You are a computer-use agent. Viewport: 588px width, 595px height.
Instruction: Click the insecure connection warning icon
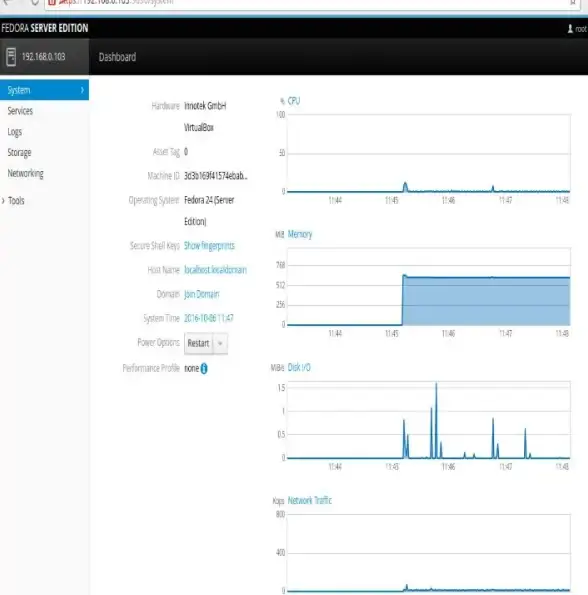(52, 2)
